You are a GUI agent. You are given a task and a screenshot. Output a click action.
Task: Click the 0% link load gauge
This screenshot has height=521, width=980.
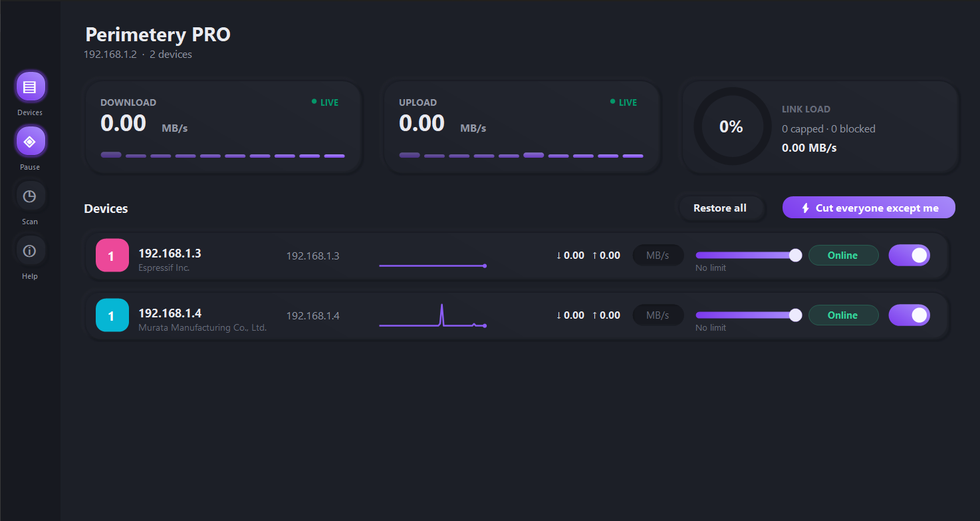731,126
